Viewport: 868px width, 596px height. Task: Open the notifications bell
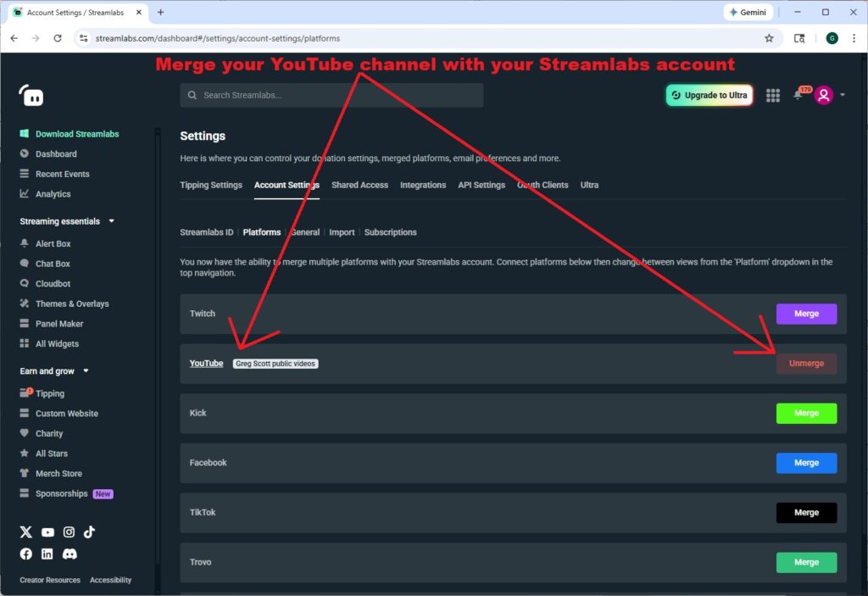pyautogui.click(x=798, y=95)
